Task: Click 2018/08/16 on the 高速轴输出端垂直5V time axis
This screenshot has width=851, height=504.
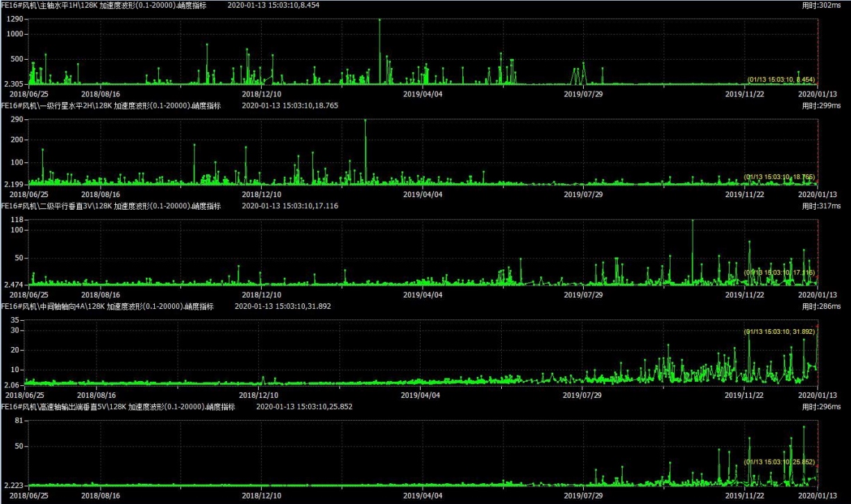Action: 101,496
